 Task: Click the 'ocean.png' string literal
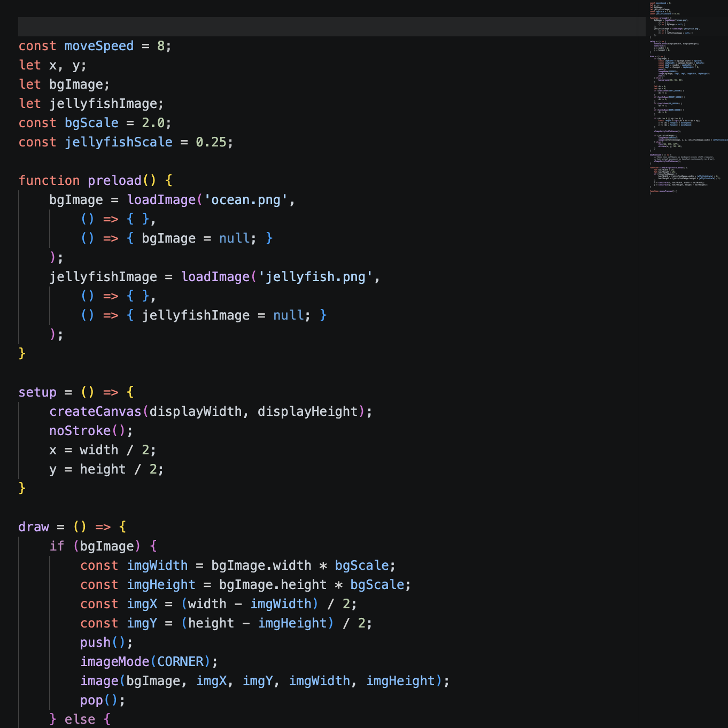(246, 200)
